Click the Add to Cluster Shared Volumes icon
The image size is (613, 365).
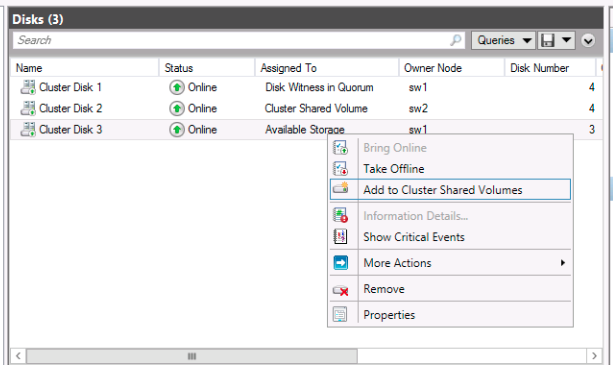click(x=341, y=188)
